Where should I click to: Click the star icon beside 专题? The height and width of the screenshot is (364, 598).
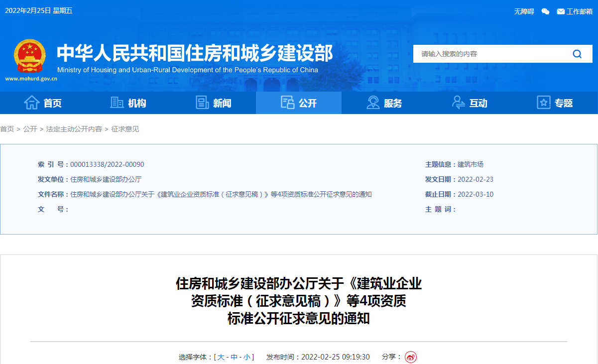544,103
